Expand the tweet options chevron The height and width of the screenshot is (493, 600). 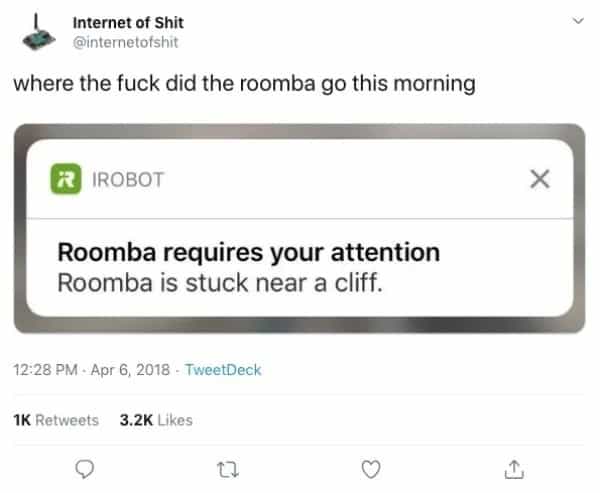pyautogui.click(x=578, y=20)
